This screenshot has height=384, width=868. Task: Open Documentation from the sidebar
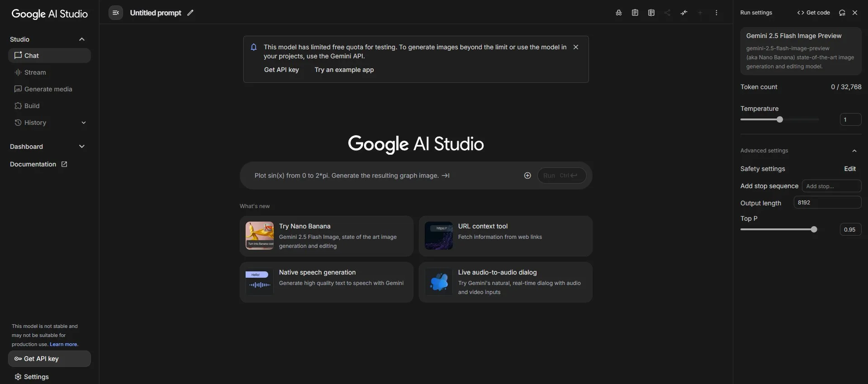(x=38, y=164)
